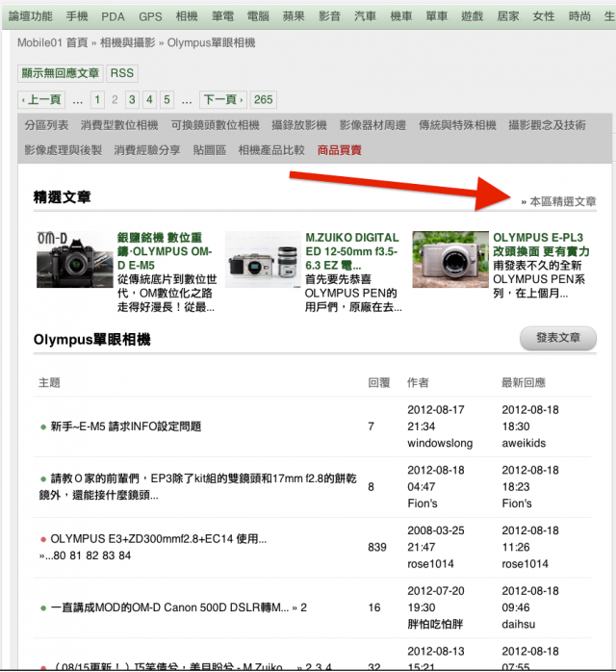Open article 銀鹽銘機 數位重鑄 OLYMPUS OM-D E-M5
This screenshot has height=672, width=616.
165,251
